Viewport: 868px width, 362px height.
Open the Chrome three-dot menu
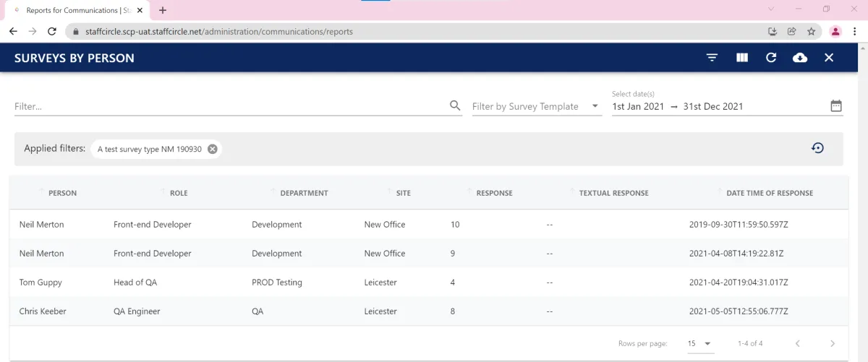pos(856,31)
